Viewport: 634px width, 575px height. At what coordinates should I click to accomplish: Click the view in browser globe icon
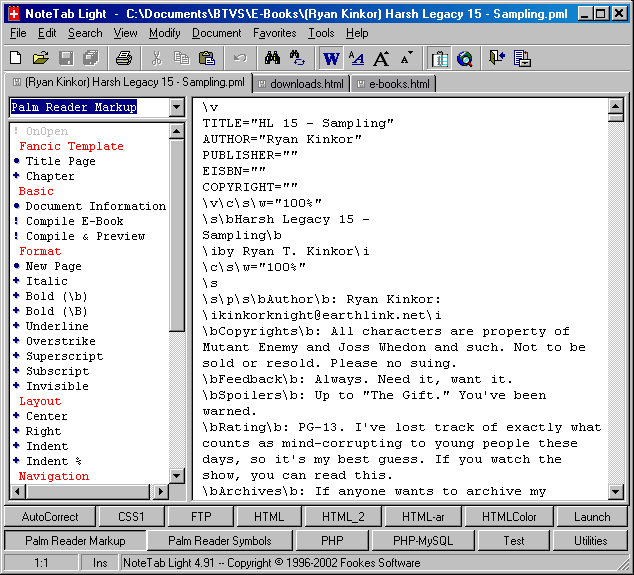(x=465, y=58)
